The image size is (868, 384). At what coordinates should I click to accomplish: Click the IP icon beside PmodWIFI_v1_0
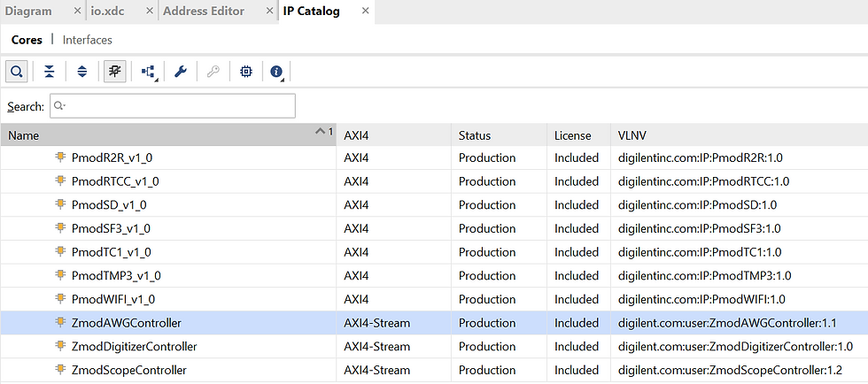60,299
